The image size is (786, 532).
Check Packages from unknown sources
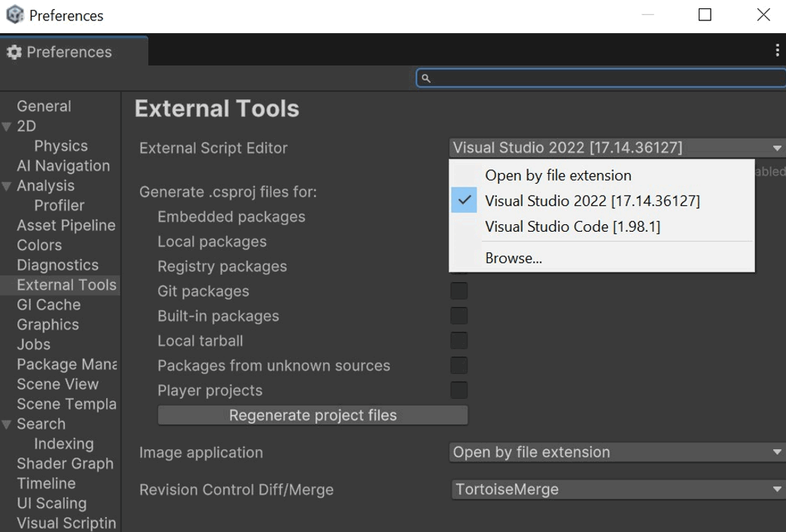(x=458, y=365)
